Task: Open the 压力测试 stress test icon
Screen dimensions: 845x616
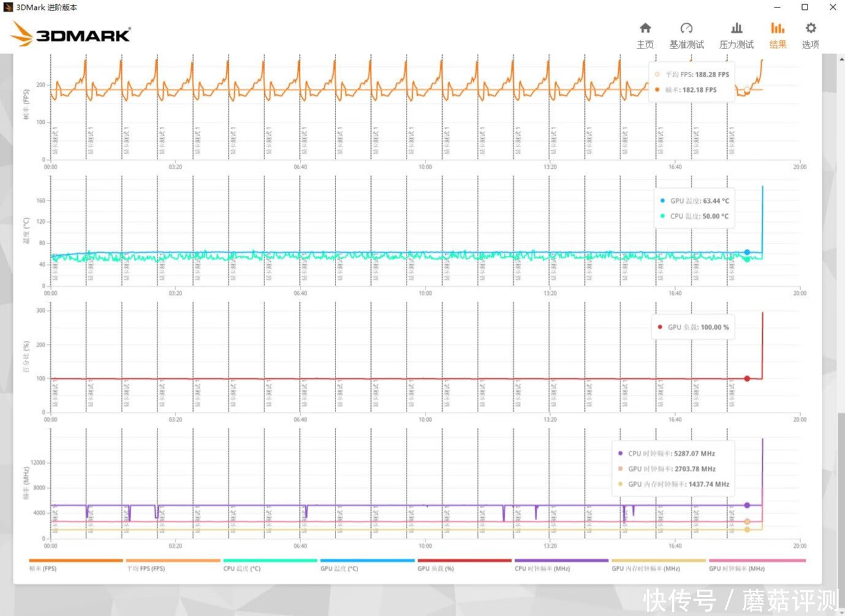Action: click(x=736, y=35)
